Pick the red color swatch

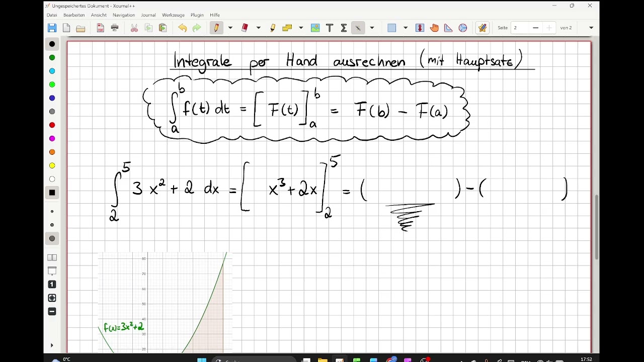pyautogui.click(x=52, y=125)
